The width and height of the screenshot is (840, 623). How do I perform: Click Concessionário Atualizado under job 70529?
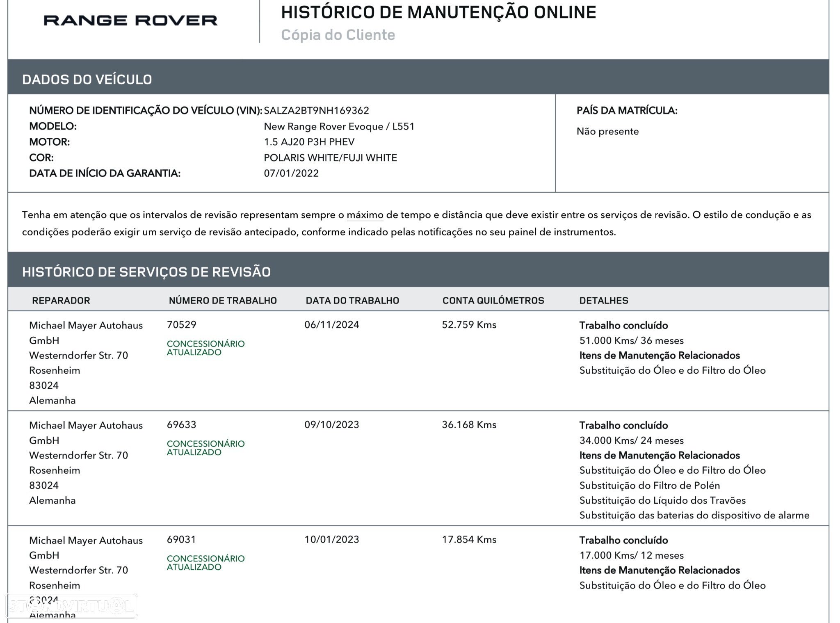[x=205, y=348]
